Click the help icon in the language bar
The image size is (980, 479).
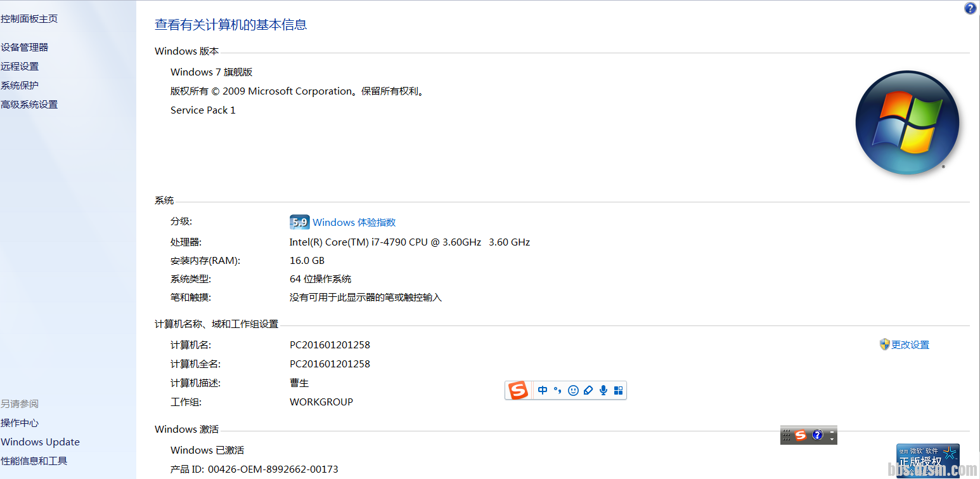817,435
